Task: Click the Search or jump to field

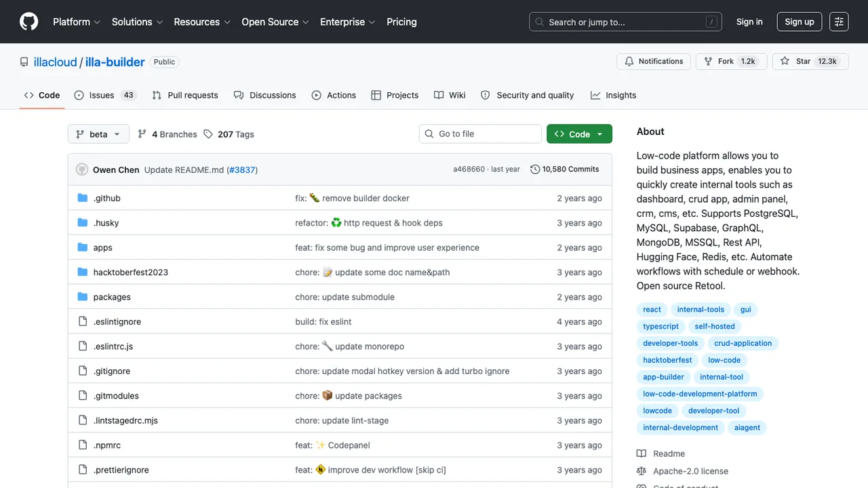Action: [625, 22]
